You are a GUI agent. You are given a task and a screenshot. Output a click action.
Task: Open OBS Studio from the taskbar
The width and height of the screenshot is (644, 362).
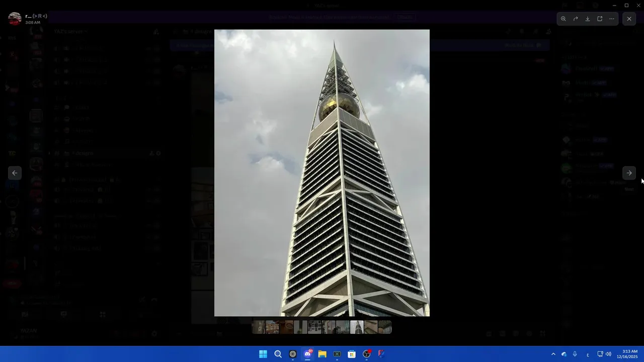tap(367, 354)
